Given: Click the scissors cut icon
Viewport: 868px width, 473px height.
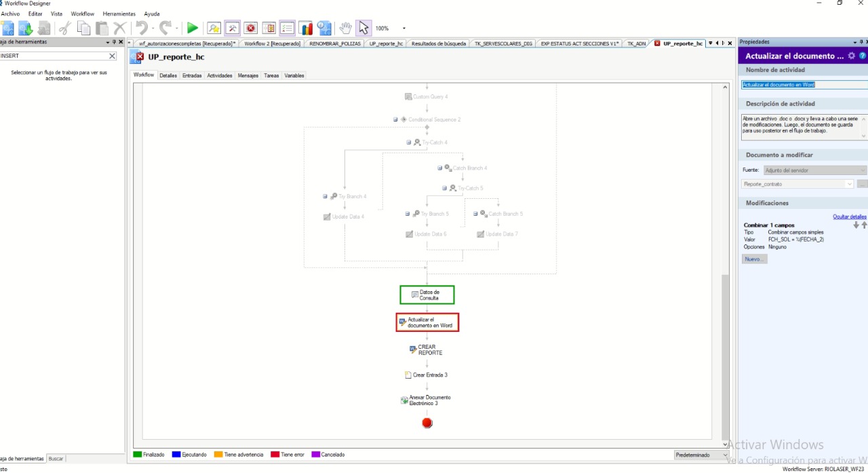Looking at the screenshot, I should pyautogui.click(x=64, y=29).
